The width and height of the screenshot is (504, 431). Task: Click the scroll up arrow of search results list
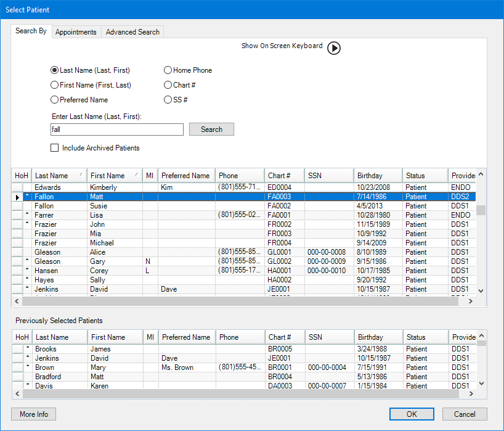[x=481, y=175]
